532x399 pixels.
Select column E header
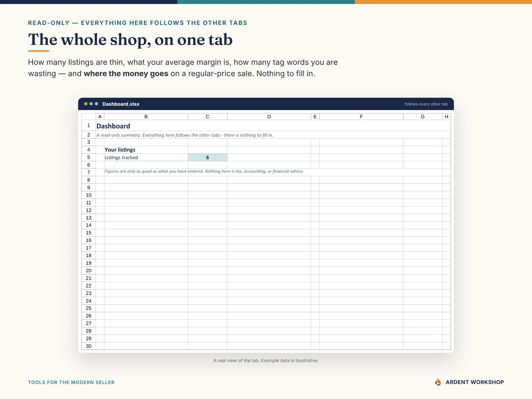315,117
